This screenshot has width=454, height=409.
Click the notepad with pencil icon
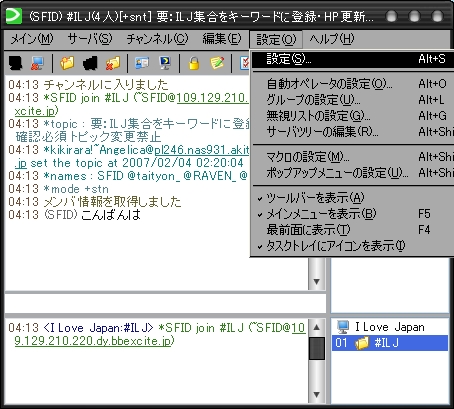point(217,63)
